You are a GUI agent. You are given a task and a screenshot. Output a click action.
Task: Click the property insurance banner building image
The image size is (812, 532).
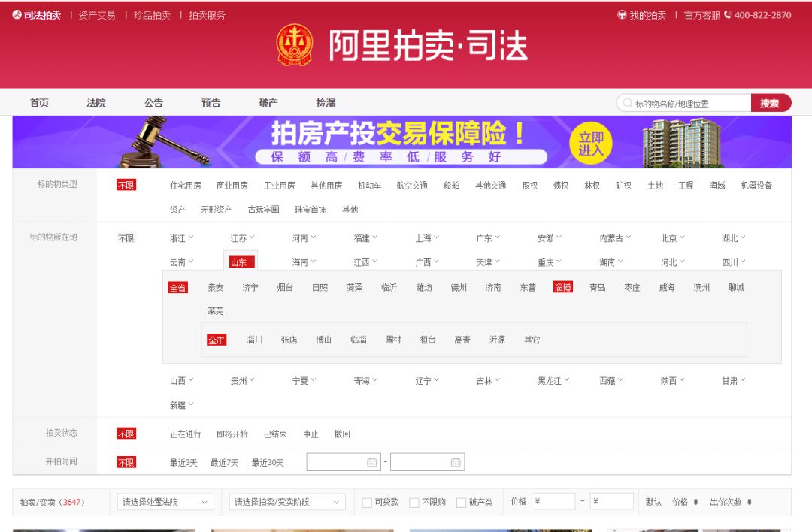tap(682, 143)
